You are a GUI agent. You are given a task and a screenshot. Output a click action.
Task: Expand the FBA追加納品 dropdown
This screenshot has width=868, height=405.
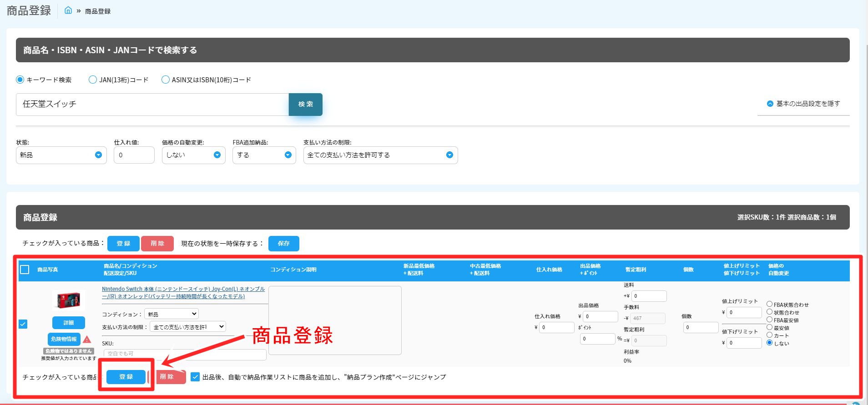click(x=264, y=155)
